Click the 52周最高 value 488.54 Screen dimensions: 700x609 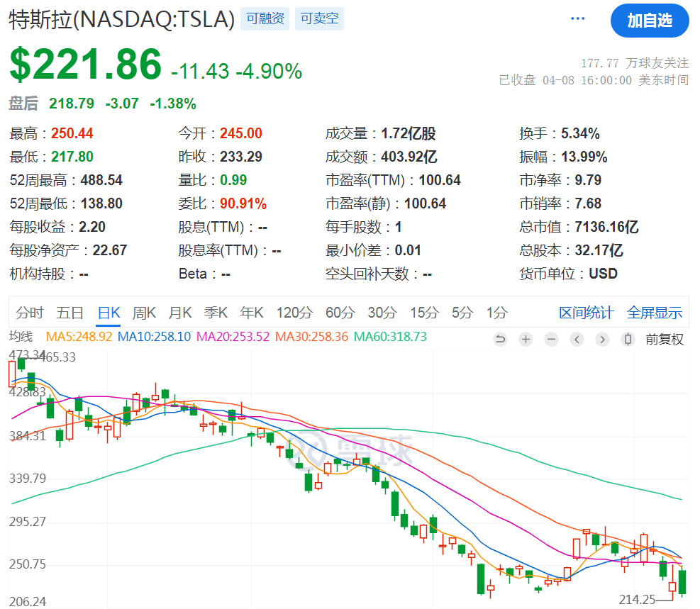[x=101, y=180]
